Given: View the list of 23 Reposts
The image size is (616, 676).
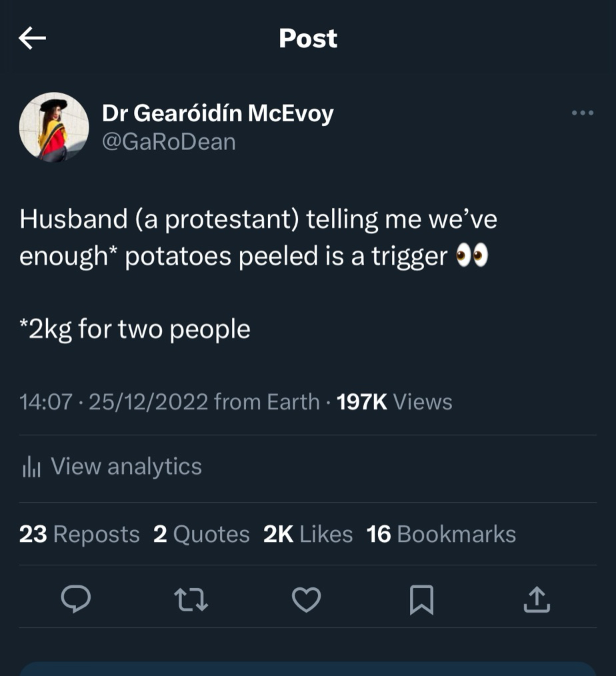Looking at the screenshot, I should tap(79, 534).
